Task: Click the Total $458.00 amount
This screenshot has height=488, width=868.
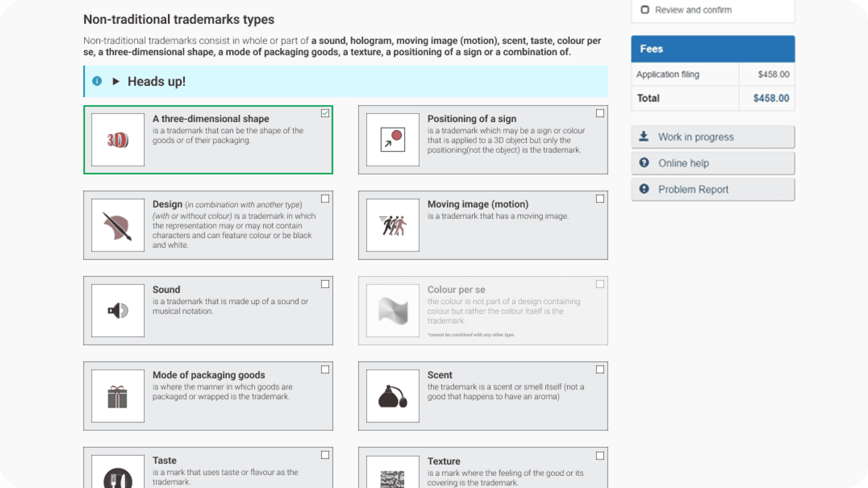Action: tap(771, 99)
